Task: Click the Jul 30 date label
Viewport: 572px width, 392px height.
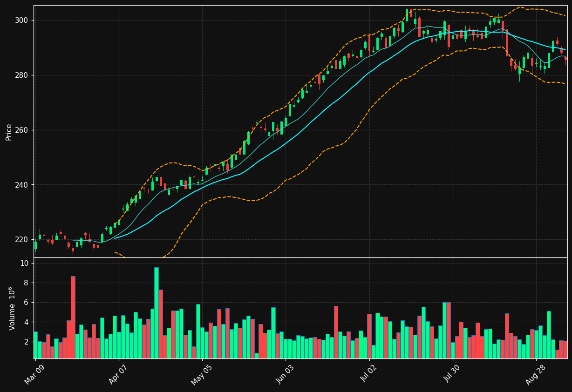Action: (x=452, y=374)
